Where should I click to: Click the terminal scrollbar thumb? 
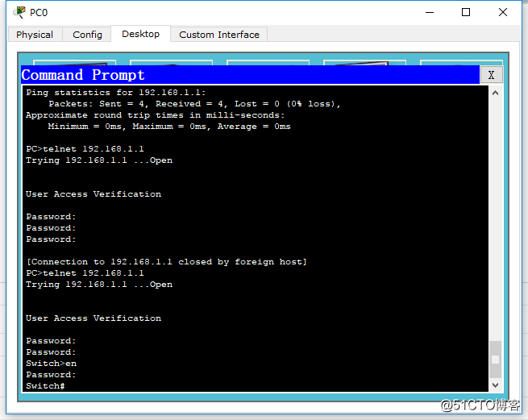[495, 360]
